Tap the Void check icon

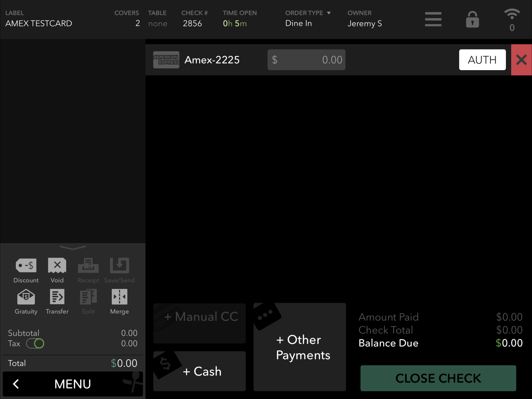[x=57, y=265]
